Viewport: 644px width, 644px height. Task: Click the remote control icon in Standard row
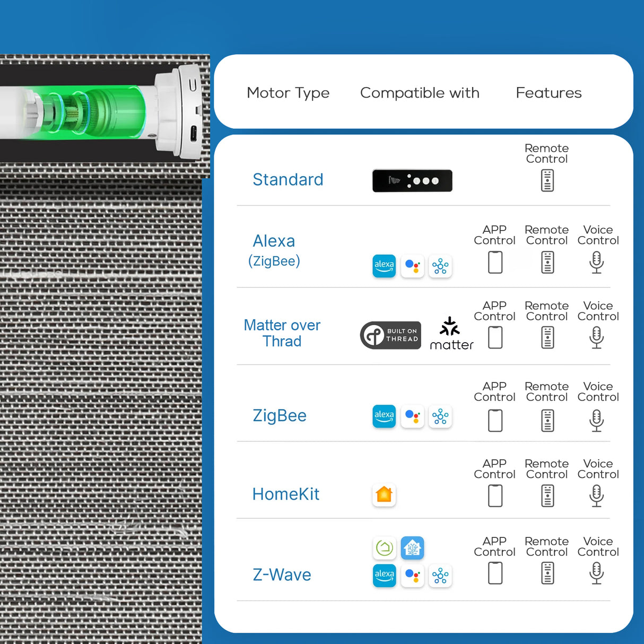pyautogui.click(x=547, y=180)
